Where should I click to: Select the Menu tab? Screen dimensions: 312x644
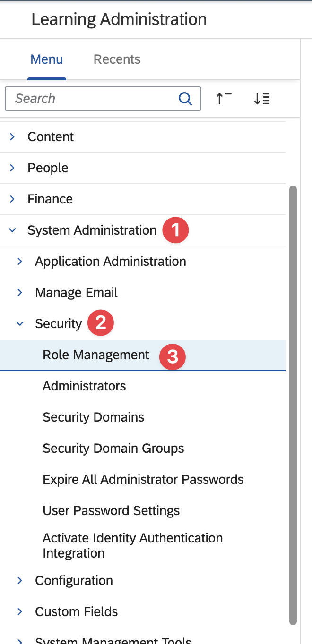pos(46,59)
